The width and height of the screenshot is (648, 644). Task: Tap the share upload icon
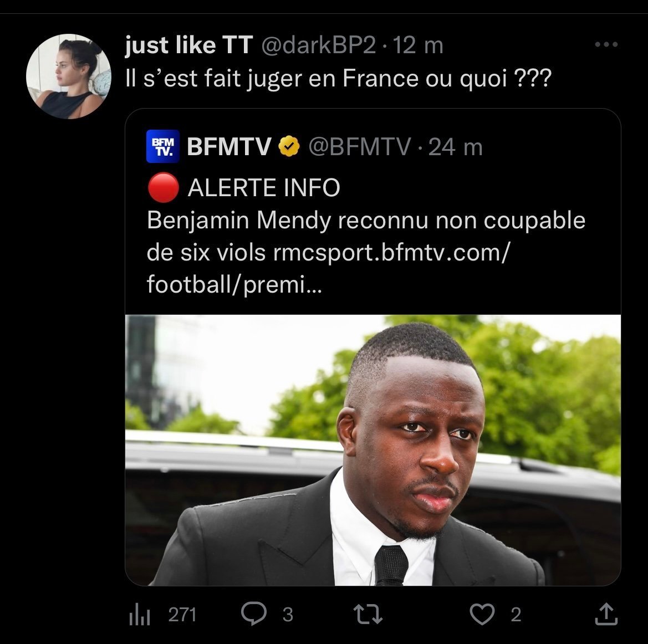[x=606, y=614]
